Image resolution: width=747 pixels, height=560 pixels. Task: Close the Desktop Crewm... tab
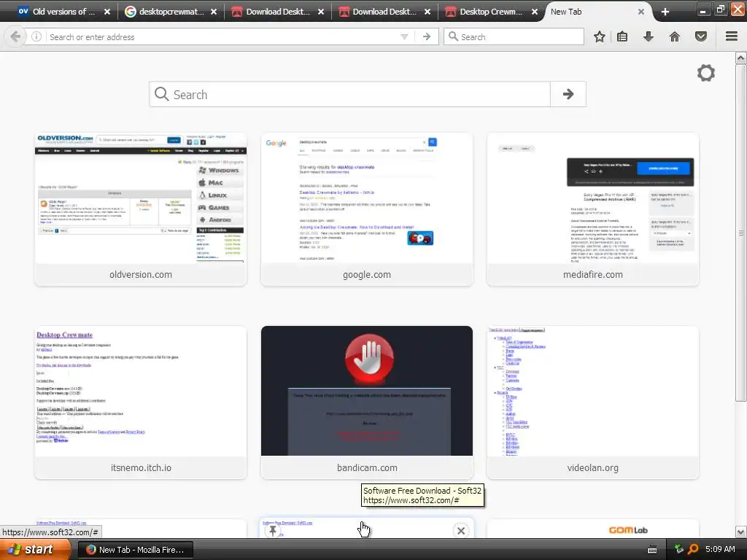535,12
